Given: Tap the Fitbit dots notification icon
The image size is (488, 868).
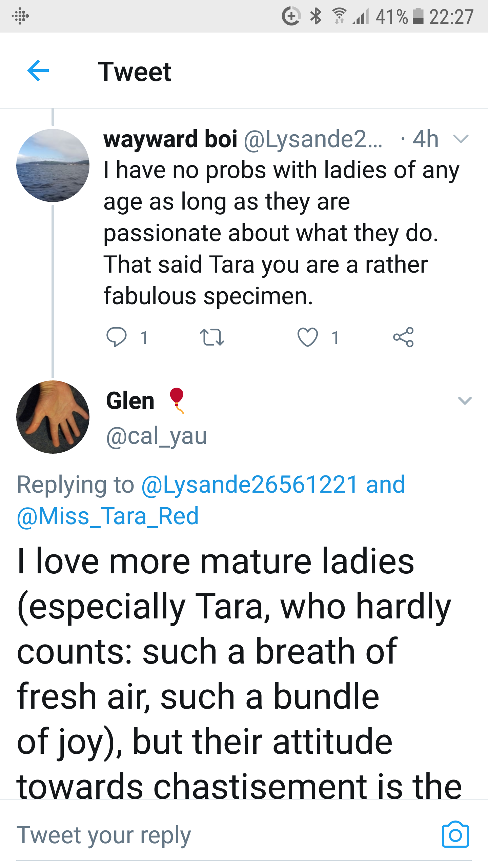Looking at the screenshot, I should 20,16.
